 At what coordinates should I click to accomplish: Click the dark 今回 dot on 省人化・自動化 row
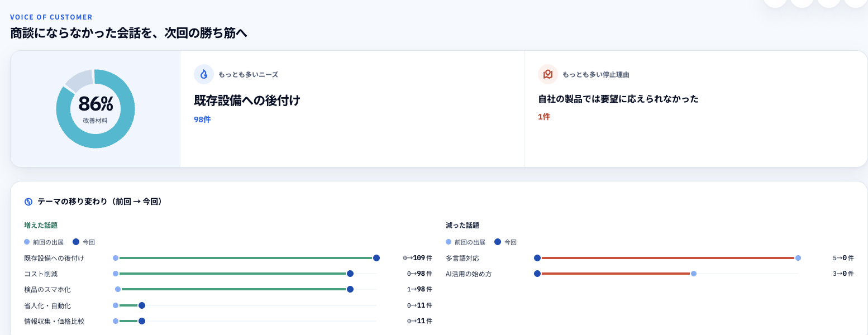click(x=142, y=305)
